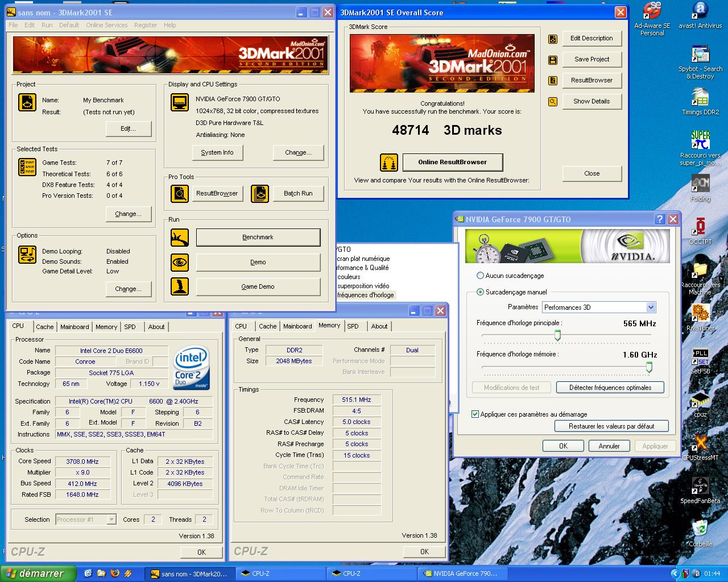Click the Options section icon in 3DMark
The image size is (728, 582).
click(x=27, y=253)
